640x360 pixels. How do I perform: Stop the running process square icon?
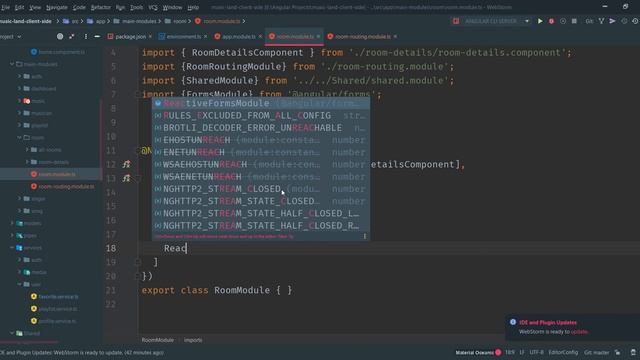[x=574, y=21]
